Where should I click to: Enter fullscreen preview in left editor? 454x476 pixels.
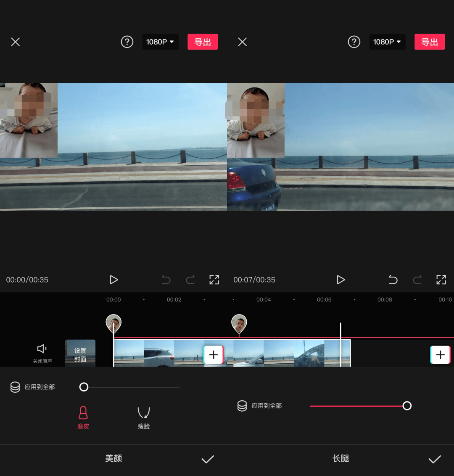coord(214,280)
